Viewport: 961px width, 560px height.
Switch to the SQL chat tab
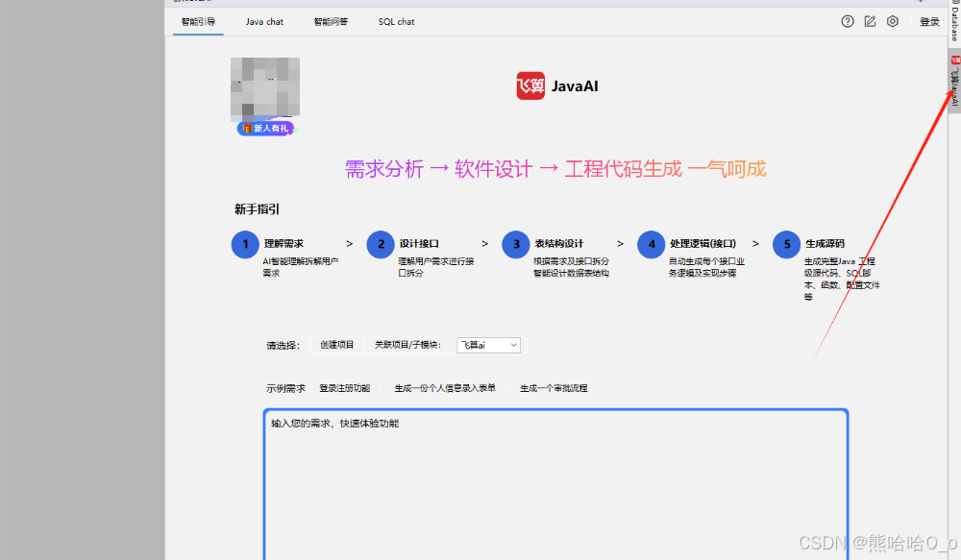pos(396,21)
